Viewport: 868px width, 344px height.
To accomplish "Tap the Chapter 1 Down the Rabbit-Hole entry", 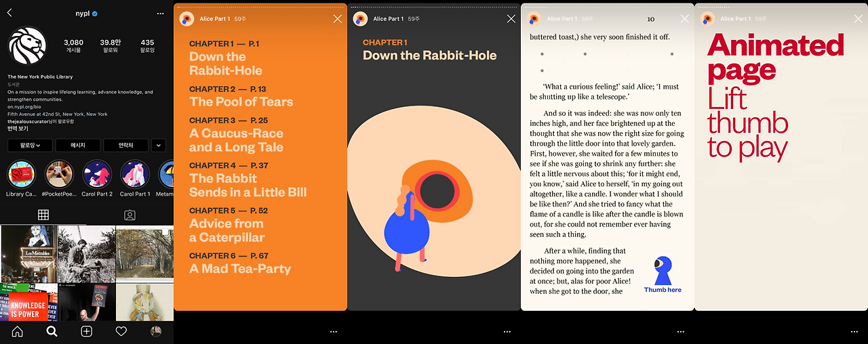I will click(226, 58).
